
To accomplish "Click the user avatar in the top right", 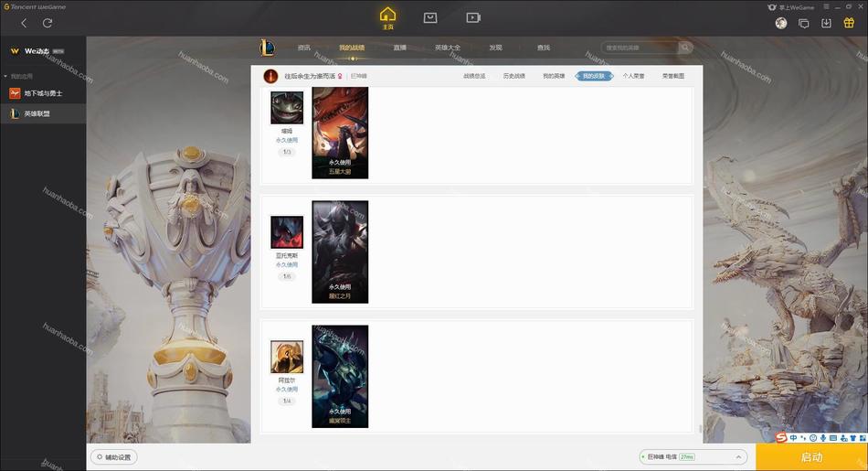I will pos(781,23).
